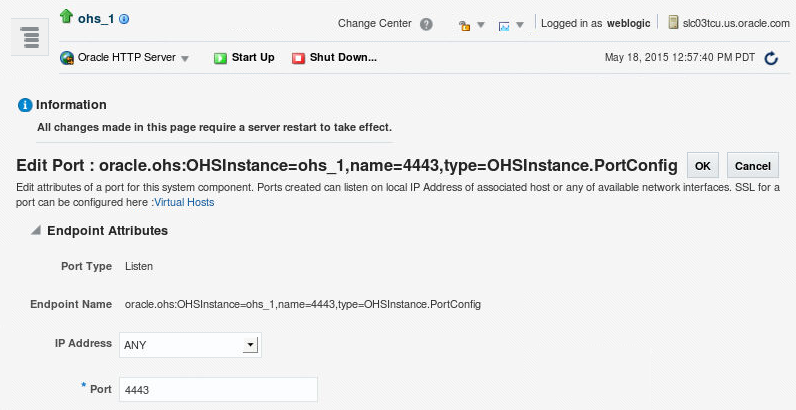Click the Change Center label

[375, 23]
